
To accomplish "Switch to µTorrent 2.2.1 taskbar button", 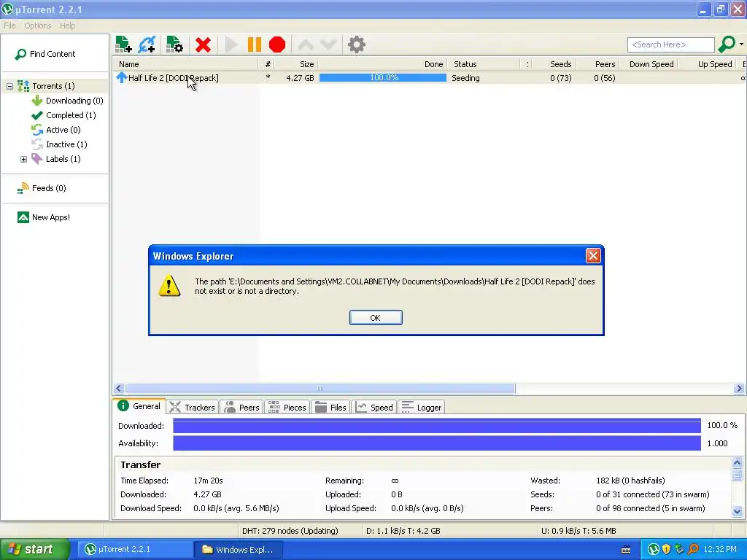I will point(133,550).
